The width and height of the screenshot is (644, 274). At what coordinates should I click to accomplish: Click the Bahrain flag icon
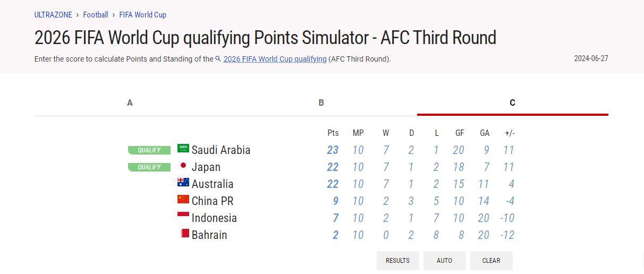(x=185, y=234)
